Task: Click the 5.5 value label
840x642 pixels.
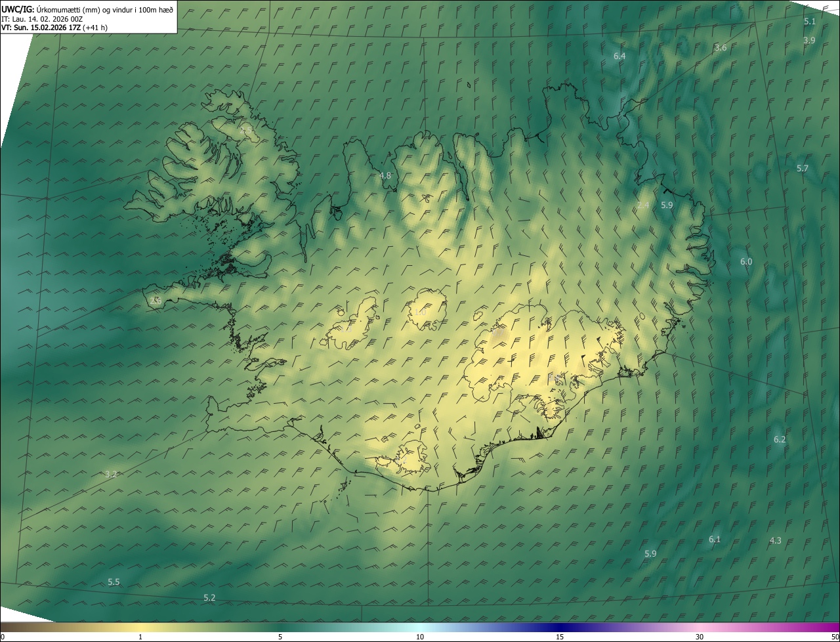Action: point(114,582)
